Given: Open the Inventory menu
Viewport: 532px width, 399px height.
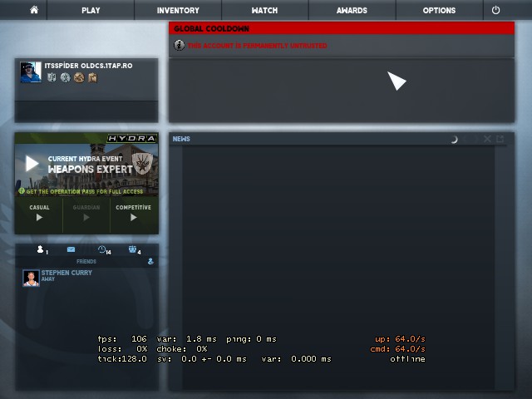Looking at the screenshot, I should tap(178, 10).
